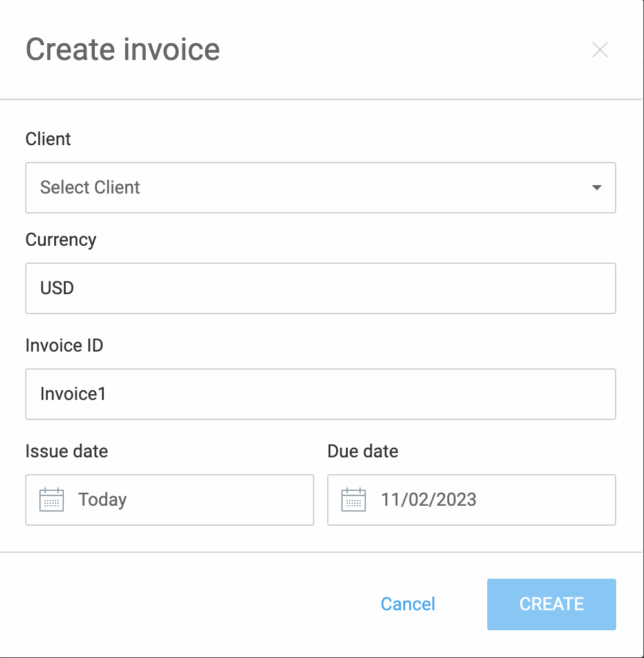Click the 11/02/2023 due date value
The width and height of the screenshot is (644, 658).
(x=428, y=500)
